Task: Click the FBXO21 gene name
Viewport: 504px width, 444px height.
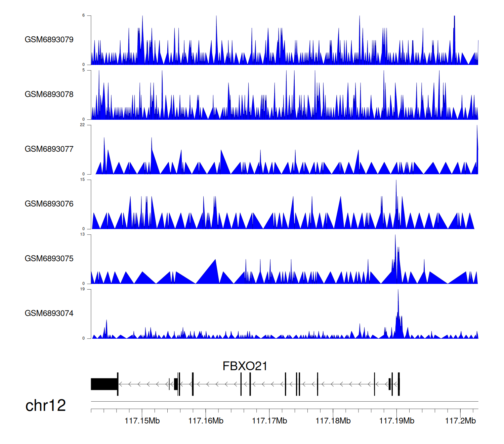Action: 245,366
